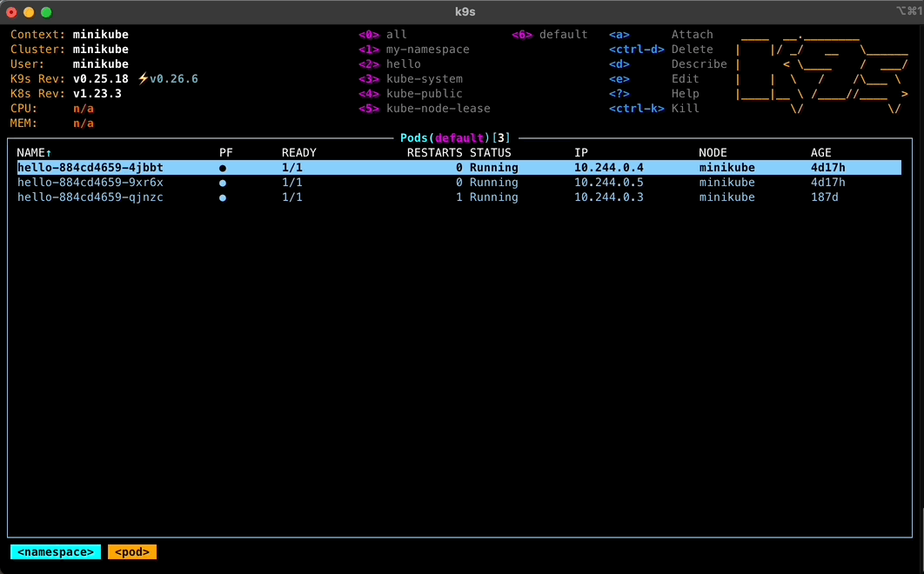Click the STATUS column header
The height and width of the screenshot is (574, 924).
(x=491, y=153)
